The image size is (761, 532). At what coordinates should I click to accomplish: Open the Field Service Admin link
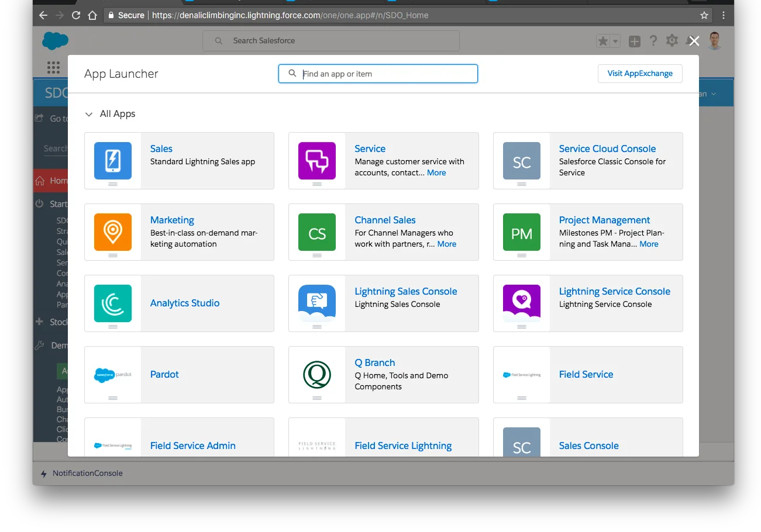[193, 445]
